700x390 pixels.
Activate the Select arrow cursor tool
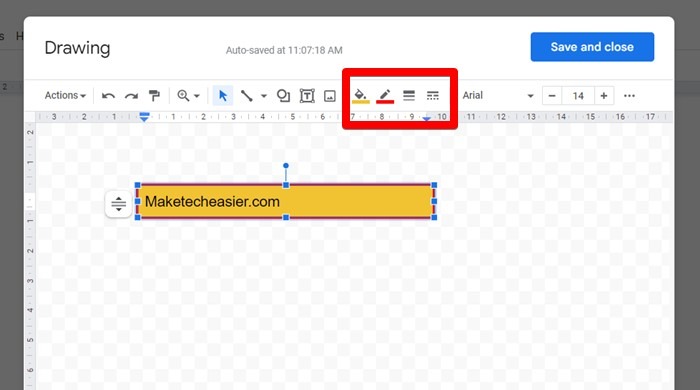pyautogui.click(x=223, y=95)
